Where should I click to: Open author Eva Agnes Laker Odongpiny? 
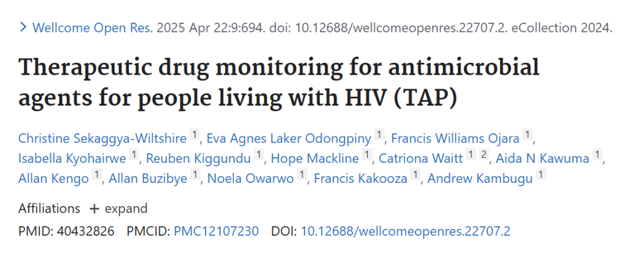[289, 139]
